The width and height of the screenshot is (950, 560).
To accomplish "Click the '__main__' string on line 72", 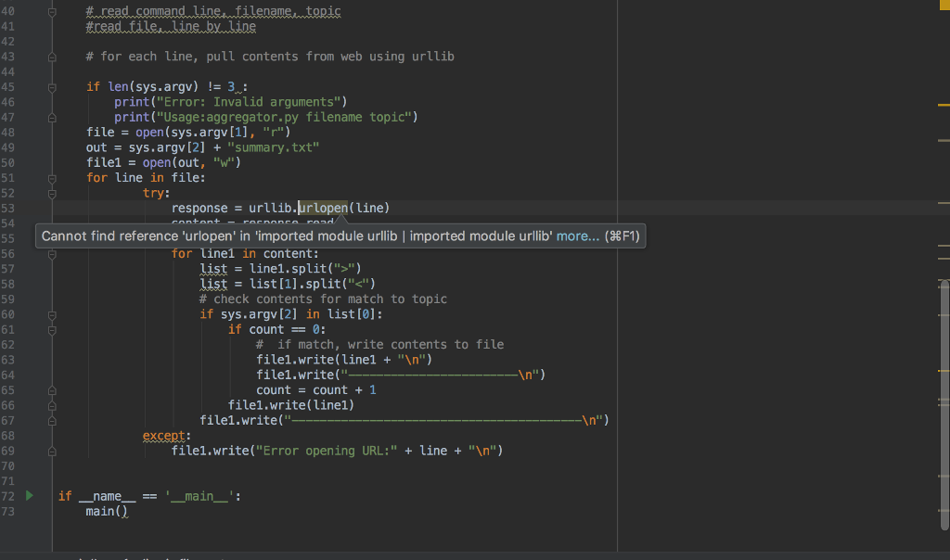I will click(199, 496).
